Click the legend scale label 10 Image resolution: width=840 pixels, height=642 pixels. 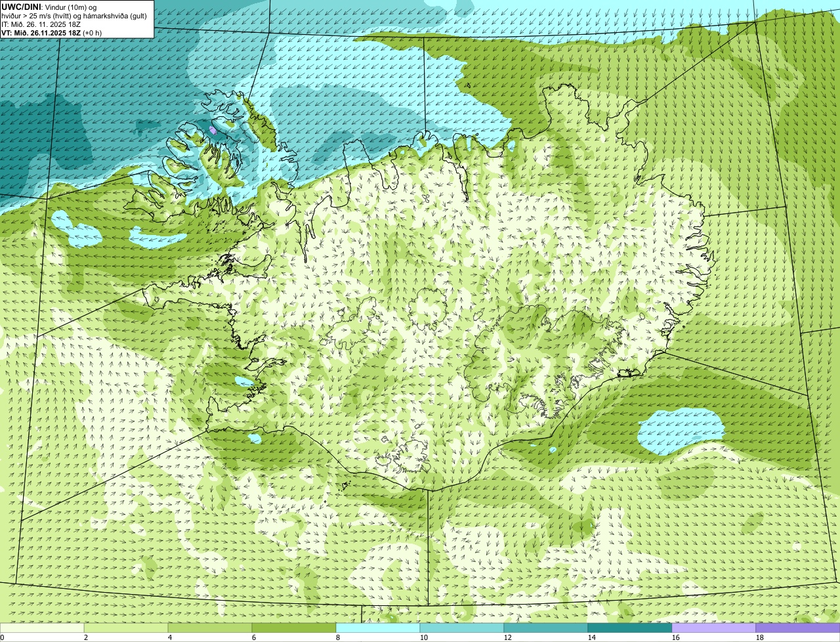424,637
